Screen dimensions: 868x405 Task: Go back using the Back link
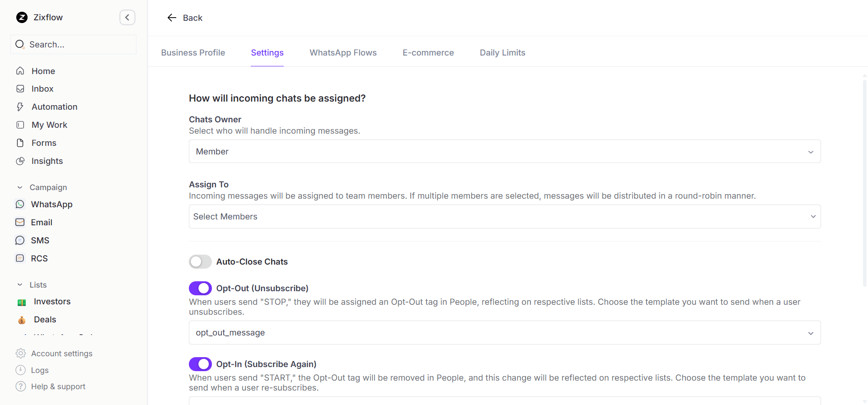192,18
